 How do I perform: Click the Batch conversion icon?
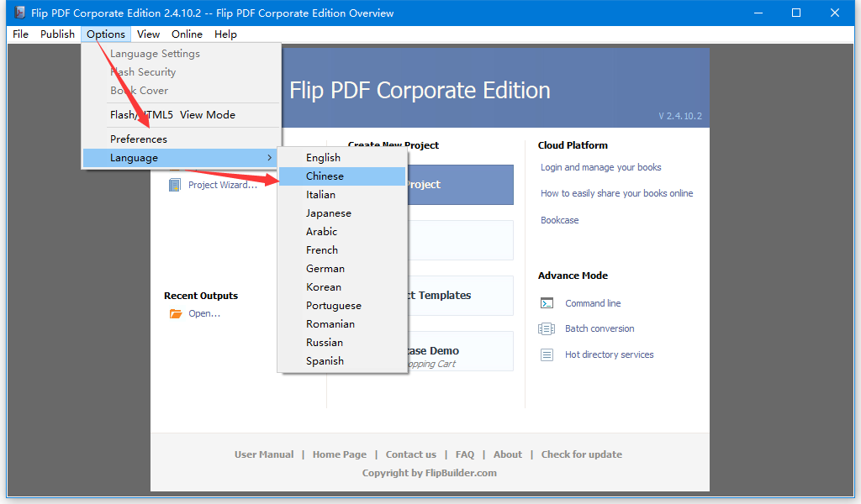pyautogui.click(x=547, y=328)
